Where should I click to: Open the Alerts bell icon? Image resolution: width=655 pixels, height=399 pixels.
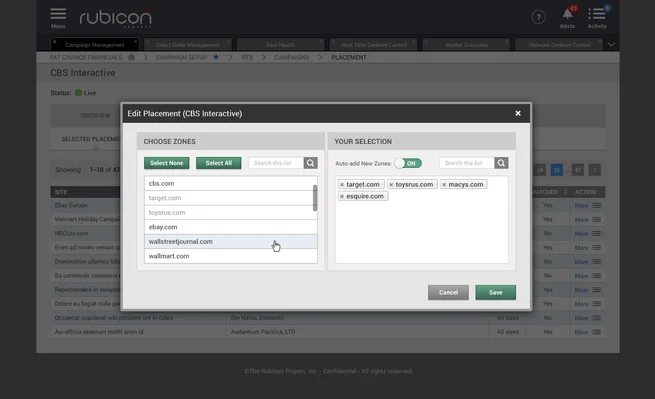pyautogui.click(x=567, y=14)
